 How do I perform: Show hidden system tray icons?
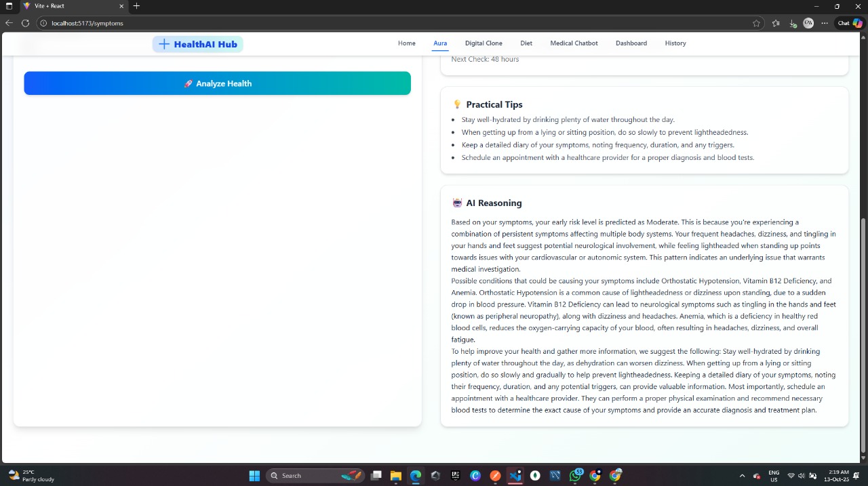pyautogui.click(x=742, y=476)
